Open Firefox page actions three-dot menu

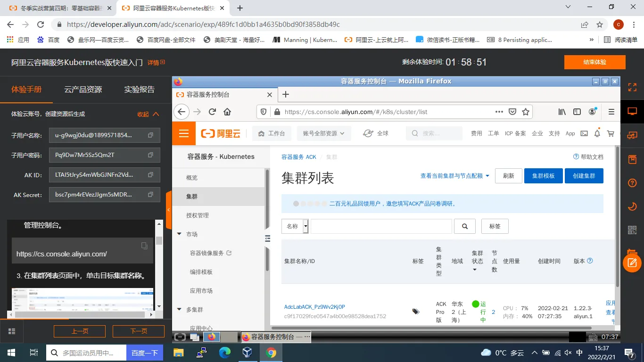point(499,112)
